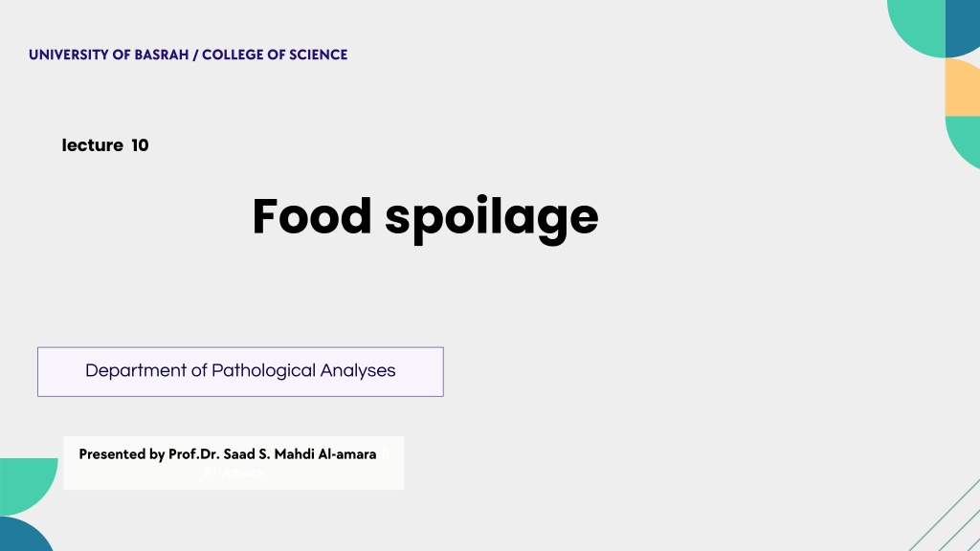This screenshot has height=551, width=980.
Task: Click the number "10" beside lecture
Action: point(140,145)
